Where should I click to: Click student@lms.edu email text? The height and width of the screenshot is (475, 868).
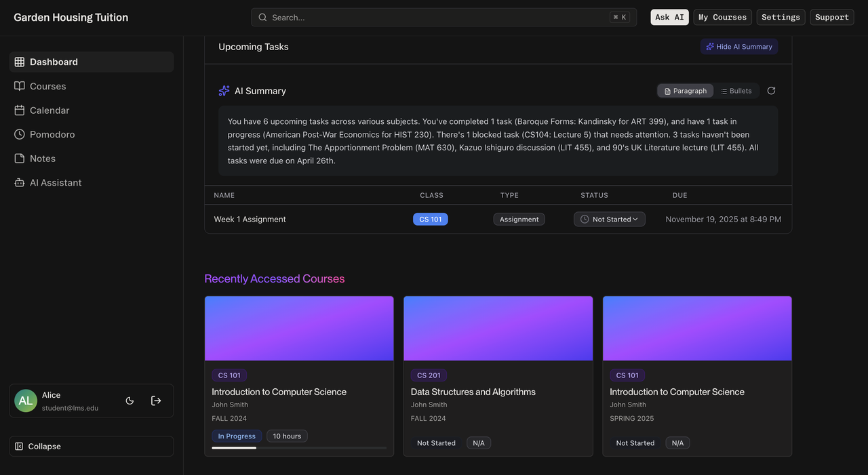pyautogui.click(x=70, y=408)
